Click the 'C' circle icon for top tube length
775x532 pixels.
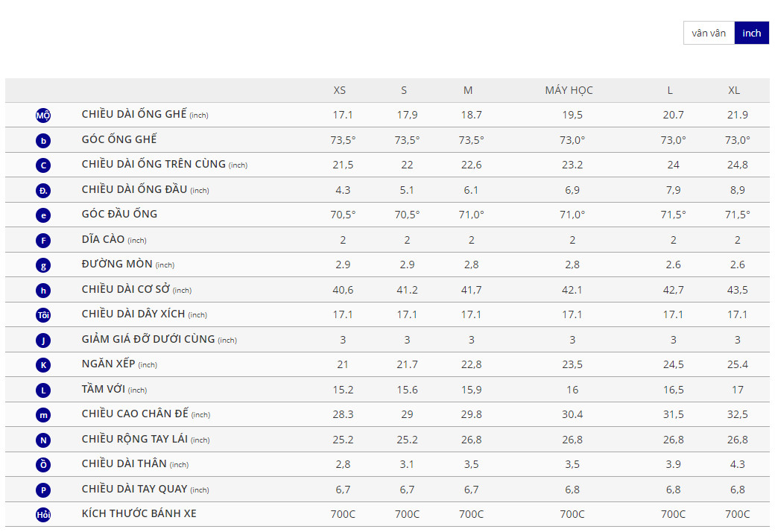pos(43,165)
